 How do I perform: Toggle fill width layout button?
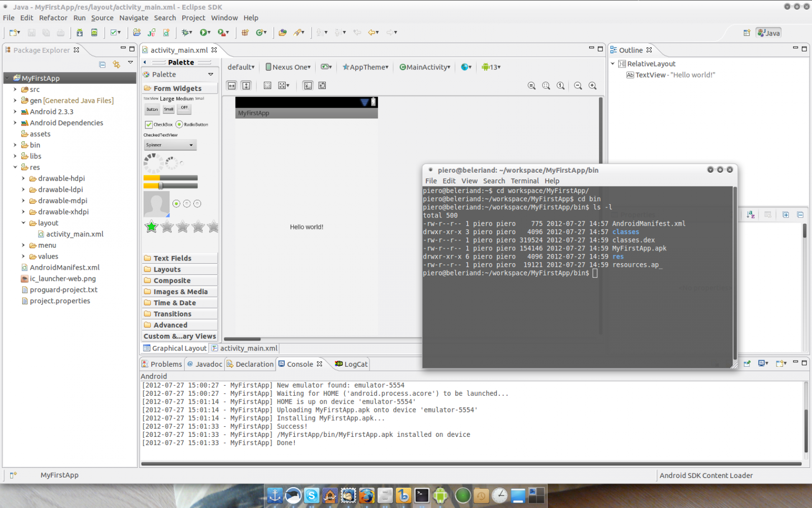coord(232,86)
